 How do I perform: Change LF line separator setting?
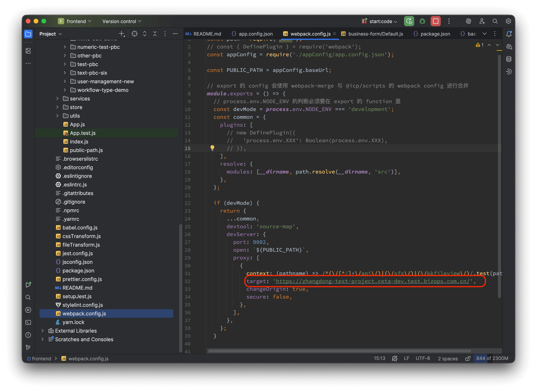point(406,358)
